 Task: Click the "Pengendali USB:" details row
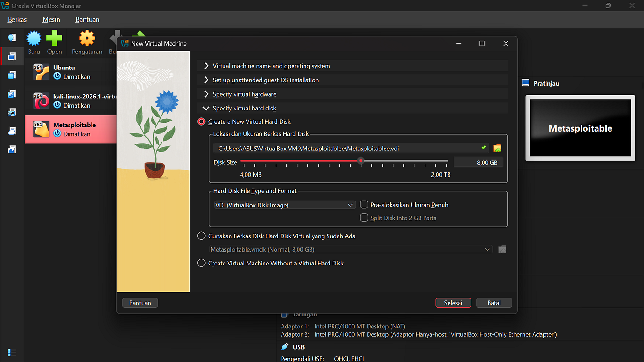(x=322, y=359)
